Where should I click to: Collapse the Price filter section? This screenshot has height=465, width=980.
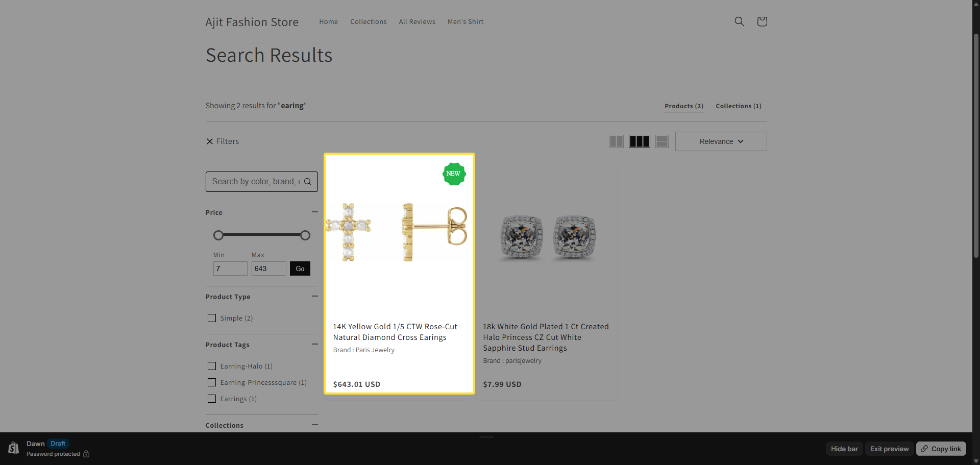click(314, 212)
